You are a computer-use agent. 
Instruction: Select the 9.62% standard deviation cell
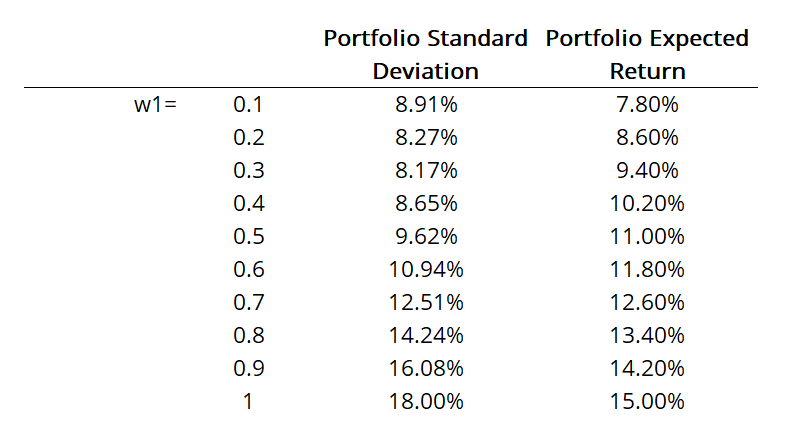[426, 237]
